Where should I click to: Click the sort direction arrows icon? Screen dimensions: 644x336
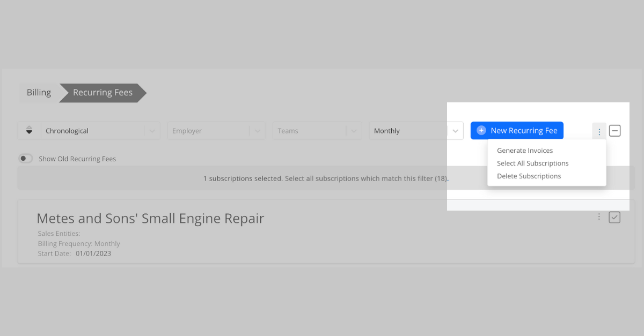point(29,130)
